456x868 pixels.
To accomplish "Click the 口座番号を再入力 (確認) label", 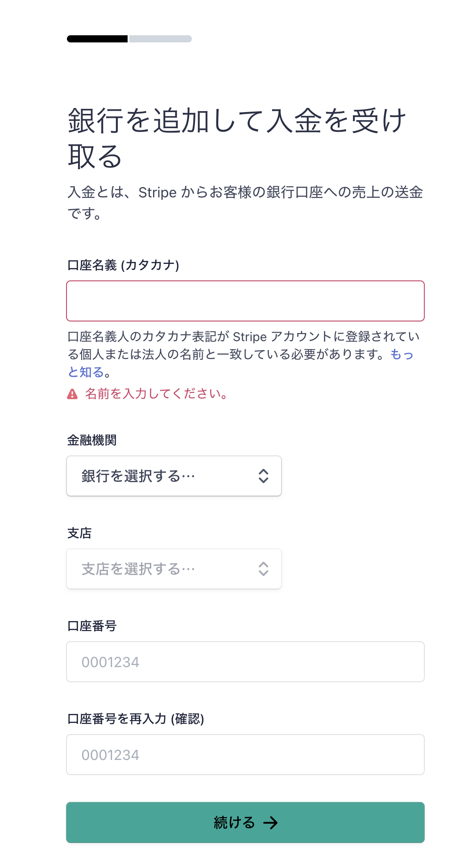I will click(136, 719).
